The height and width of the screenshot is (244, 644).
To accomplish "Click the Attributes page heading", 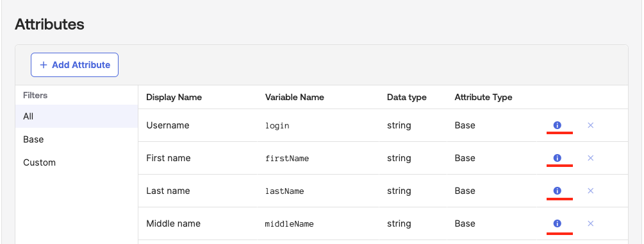I will click(x=50, y=24).
